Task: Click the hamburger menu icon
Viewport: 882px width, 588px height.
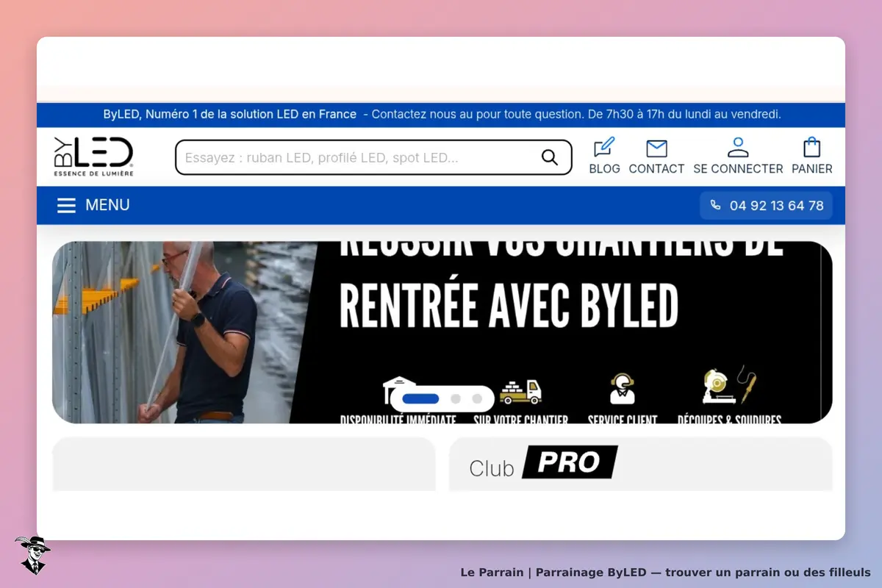Action: click(66, 205)
